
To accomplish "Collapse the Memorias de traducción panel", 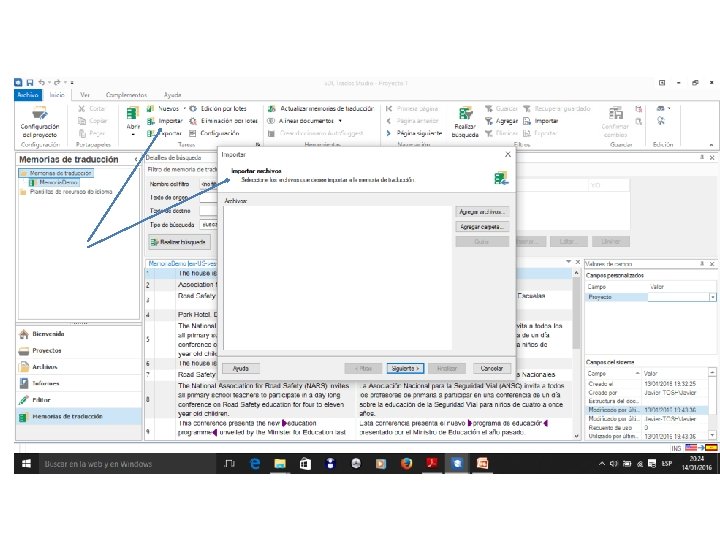I will [136, 159].
